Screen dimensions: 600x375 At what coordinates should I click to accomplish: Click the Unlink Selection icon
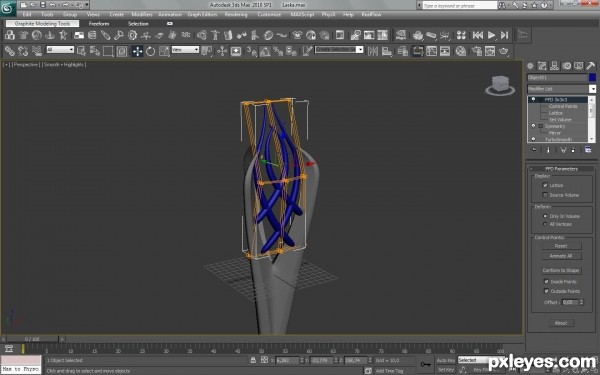23,51
